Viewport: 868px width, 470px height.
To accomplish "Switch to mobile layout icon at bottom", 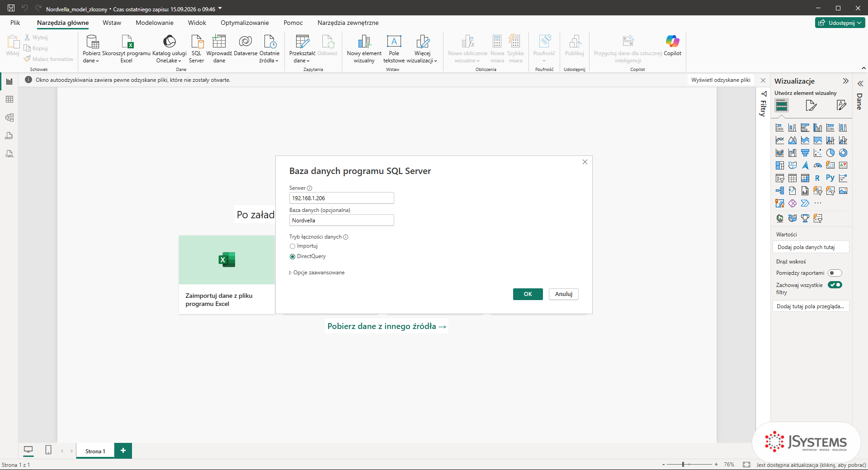I will (48, 450).
